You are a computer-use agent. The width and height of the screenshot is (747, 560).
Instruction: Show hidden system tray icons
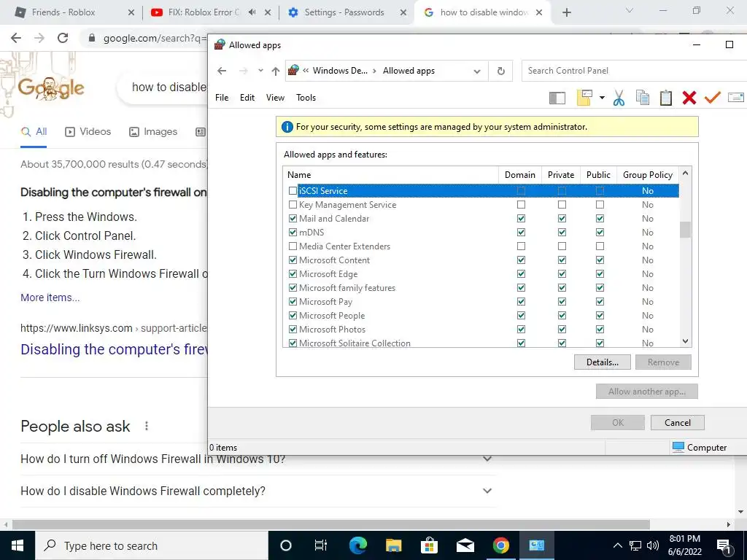click(x=617, y=545)
